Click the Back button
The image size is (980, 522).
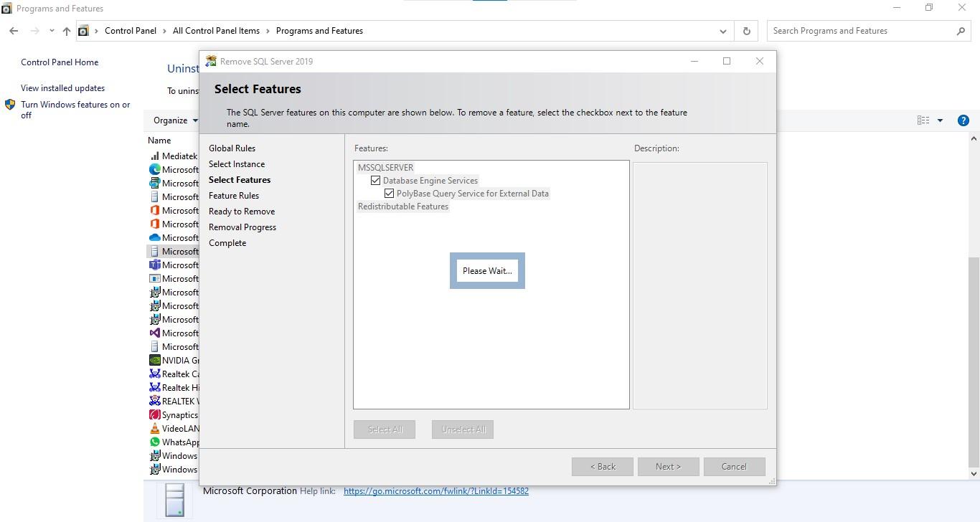[x=603, y=467]
